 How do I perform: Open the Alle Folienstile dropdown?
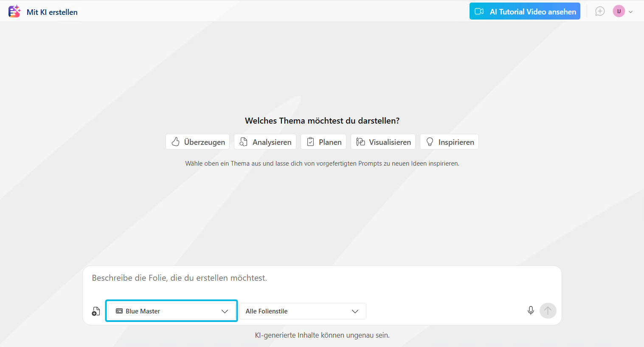pos(303,311)
